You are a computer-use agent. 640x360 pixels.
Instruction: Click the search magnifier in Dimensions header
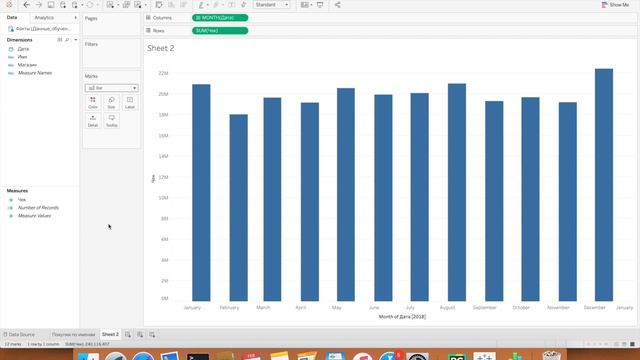click(67, 40)
